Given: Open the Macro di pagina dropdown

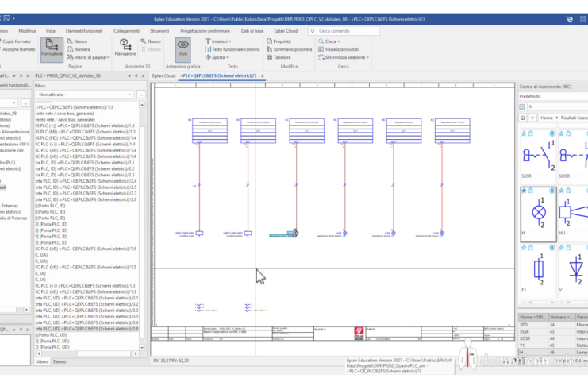Looking at the screenshot, I should point(89,57).
